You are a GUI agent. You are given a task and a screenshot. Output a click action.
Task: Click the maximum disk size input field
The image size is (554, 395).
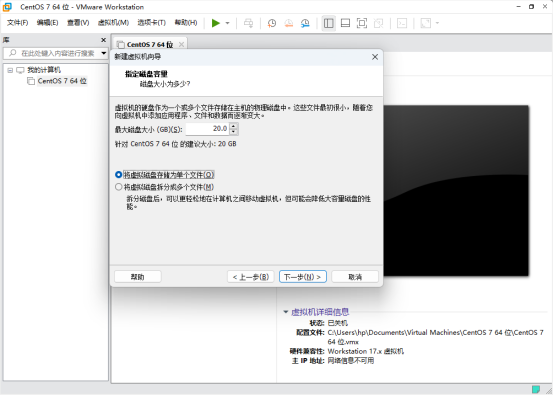point(207,129)
